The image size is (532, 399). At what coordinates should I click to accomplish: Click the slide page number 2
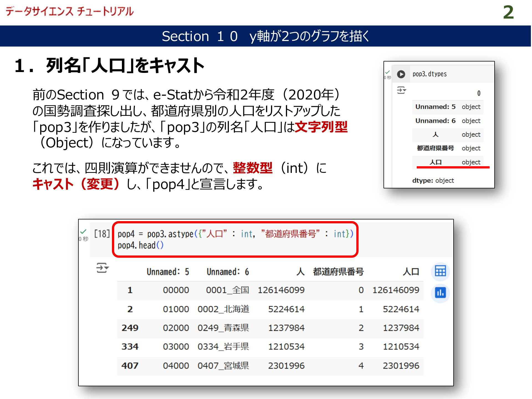tap(508, 12)
